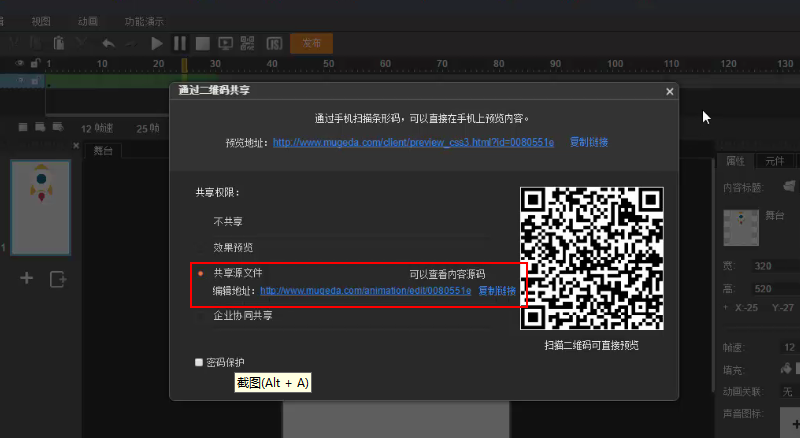Select the 舞台 stage tab
Viewport: 800px width, 438px height.
pyautogui.click(x=103, y=151)
